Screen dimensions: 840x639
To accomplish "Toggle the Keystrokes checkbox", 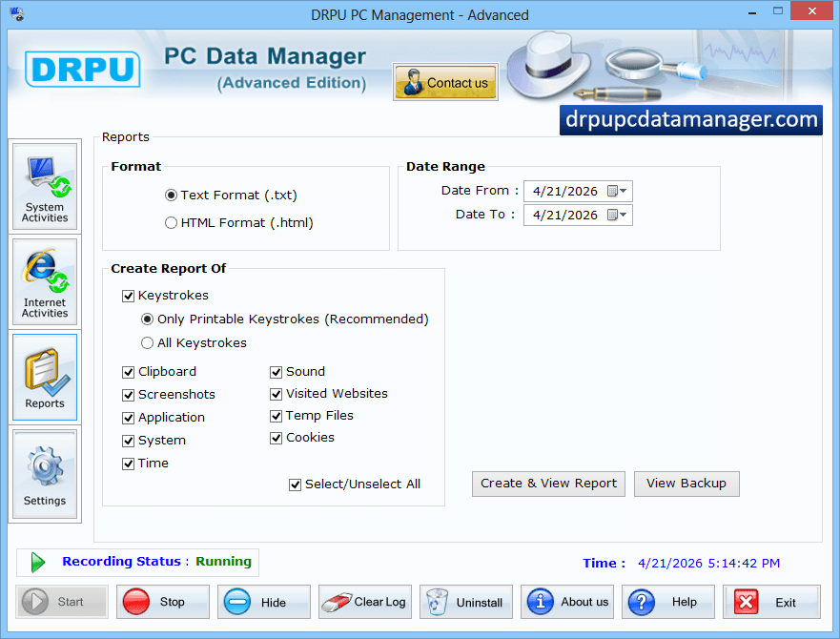I will (128, 296).
